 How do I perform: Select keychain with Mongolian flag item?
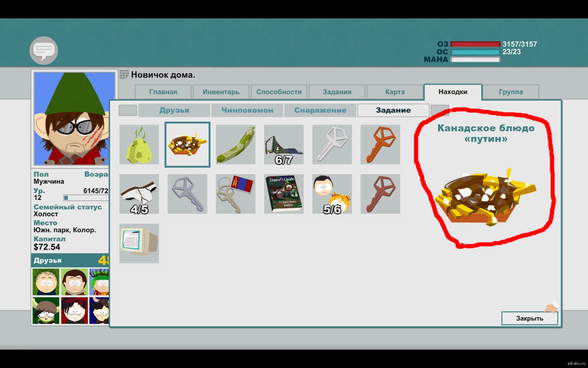tap(236, 194)
